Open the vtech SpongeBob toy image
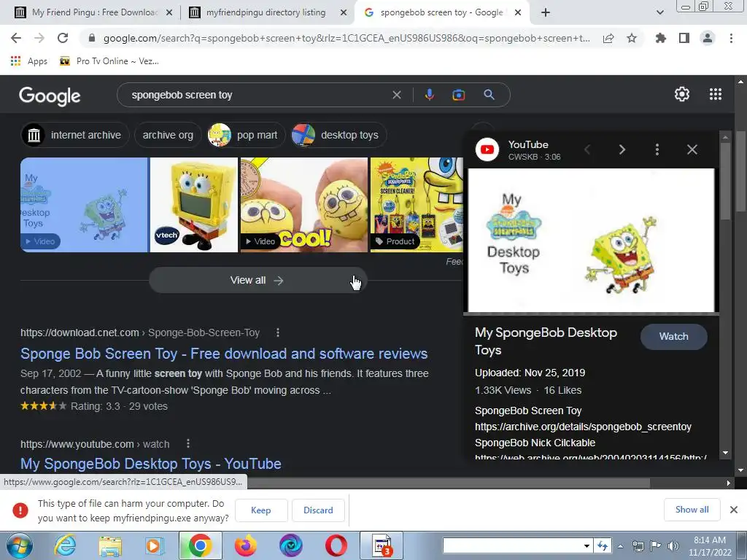747x560 pixels. [194, 205]
